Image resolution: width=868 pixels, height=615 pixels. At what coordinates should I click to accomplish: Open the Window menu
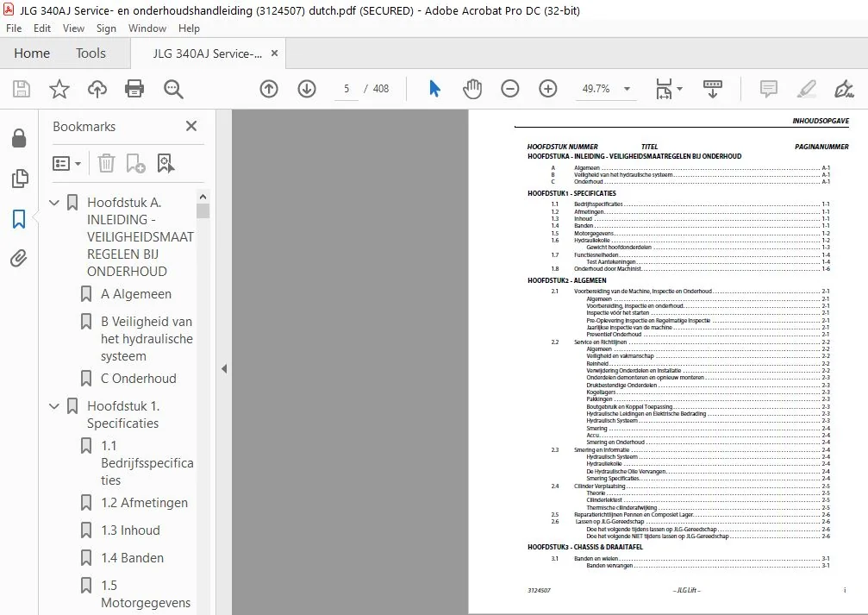(147, 28)
